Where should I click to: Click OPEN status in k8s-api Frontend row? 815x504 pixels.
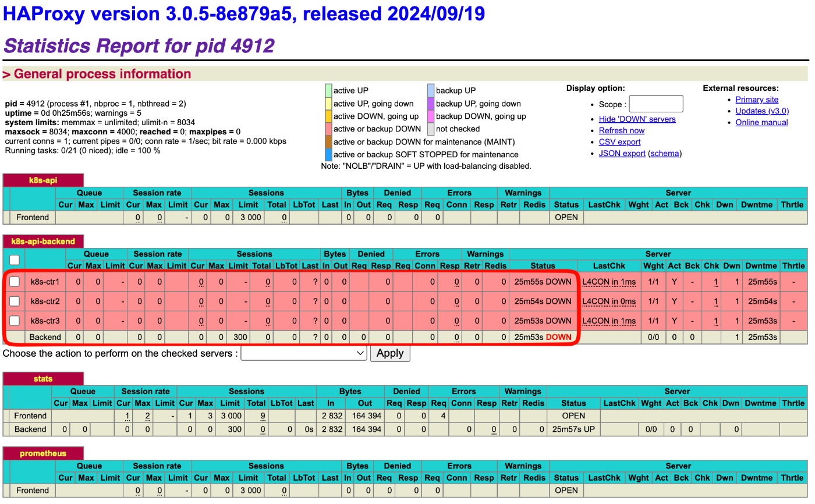[566, 217]
